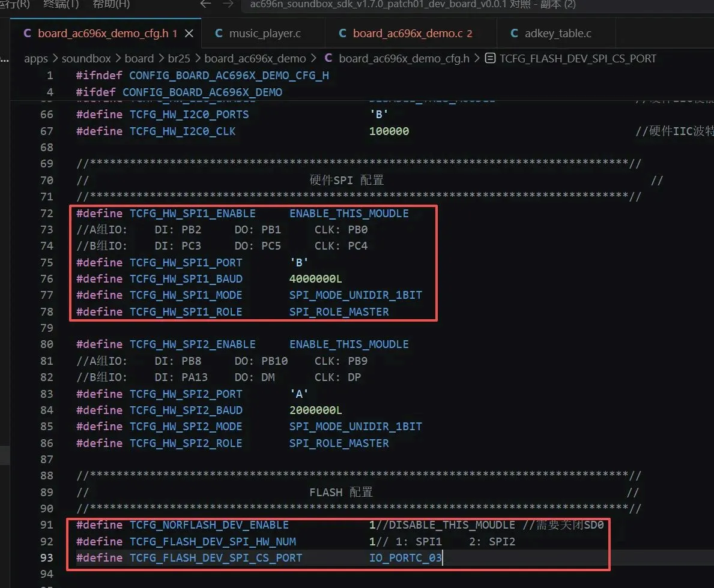Open the 终端(T) menu
The image size is (714, 588).
(x=61, y=4)
